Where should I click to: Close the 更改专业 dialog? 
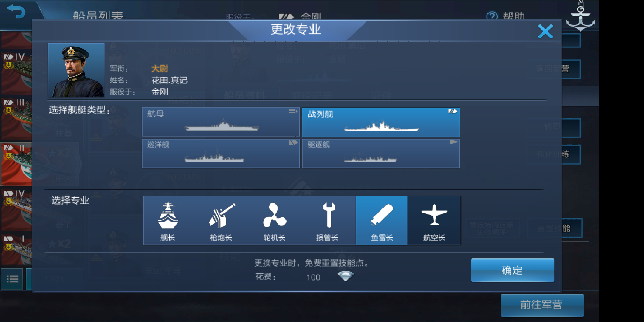click(545, 31)
